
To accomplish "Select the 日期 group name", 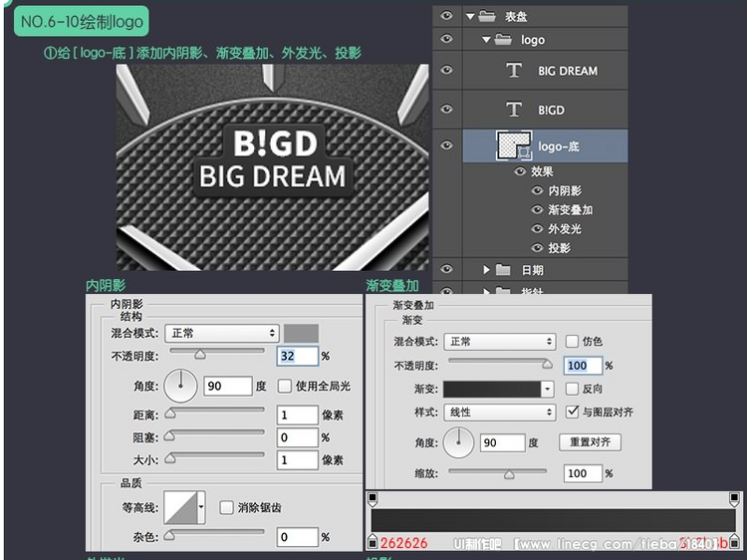I will 532,270.
